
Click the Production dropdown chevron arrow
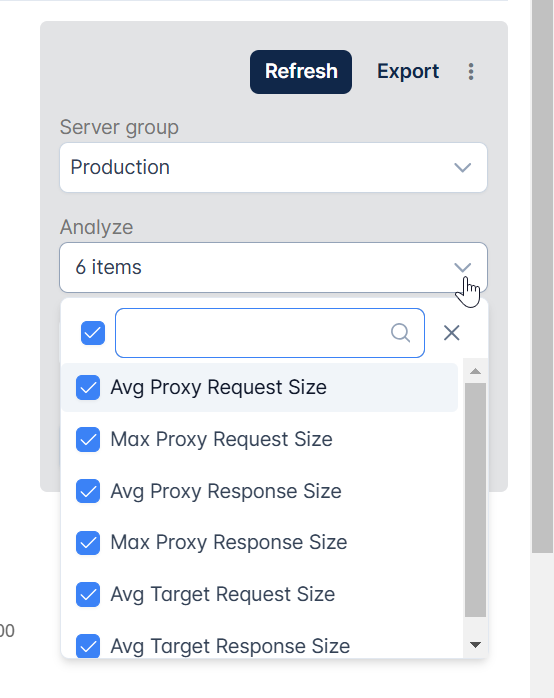click(x=462, y=167)
